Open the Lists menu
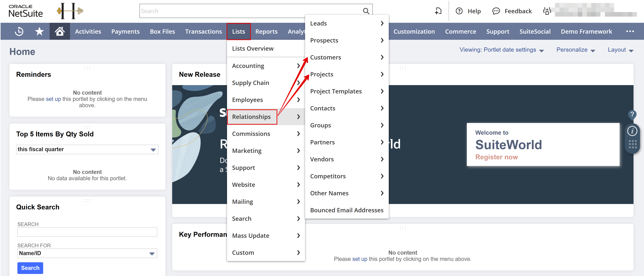This screenshot has height=276, width=644. coord(238,32)
